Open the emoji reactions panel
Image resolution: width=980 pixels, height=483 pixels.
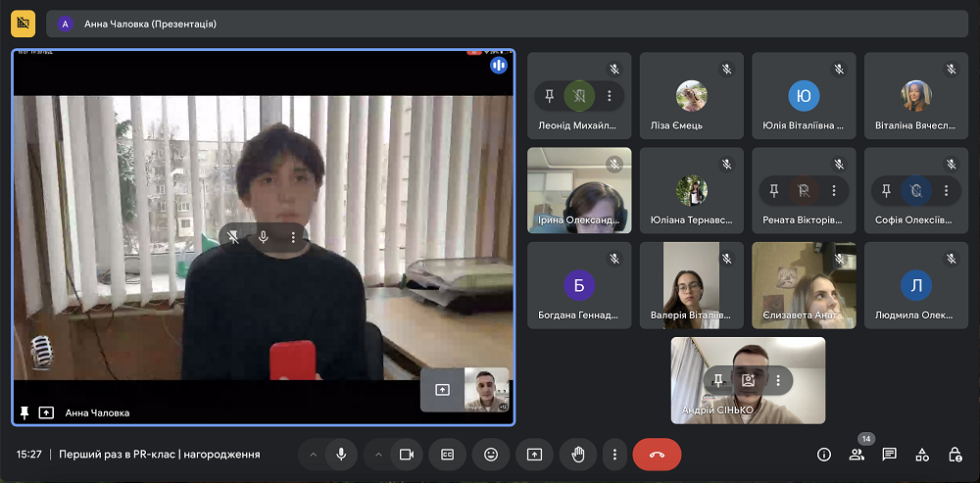pos(491,455)
